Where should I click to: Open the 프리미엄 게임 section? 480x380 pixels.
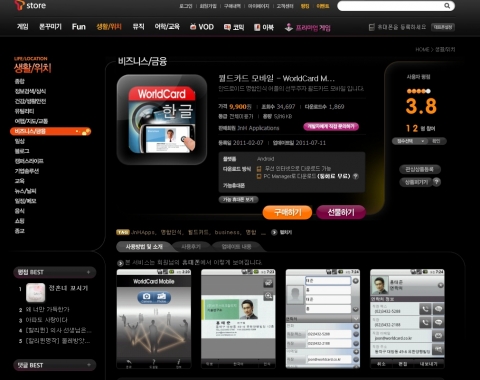pyautogui.click(x=307, y=28)
